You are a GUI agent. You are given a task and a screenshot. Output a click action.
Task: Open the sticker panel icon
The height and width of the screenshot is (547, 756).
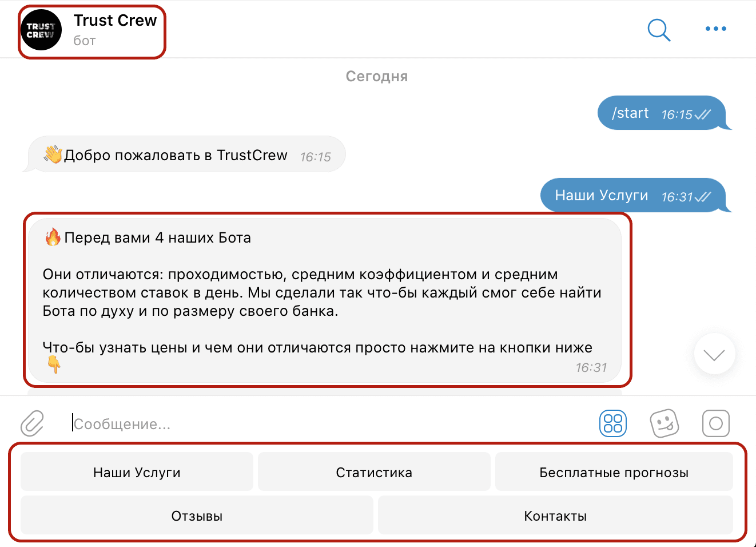665,423
